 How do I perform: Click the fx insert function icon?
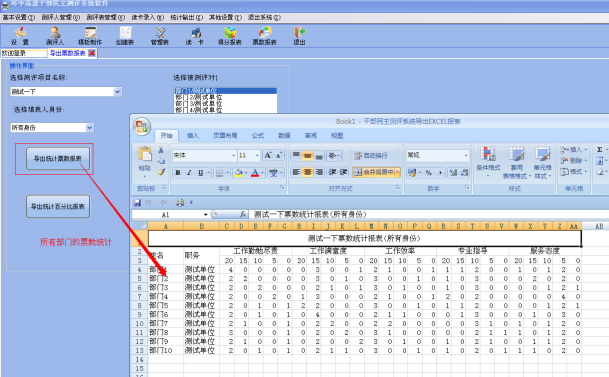click(243, 214)
